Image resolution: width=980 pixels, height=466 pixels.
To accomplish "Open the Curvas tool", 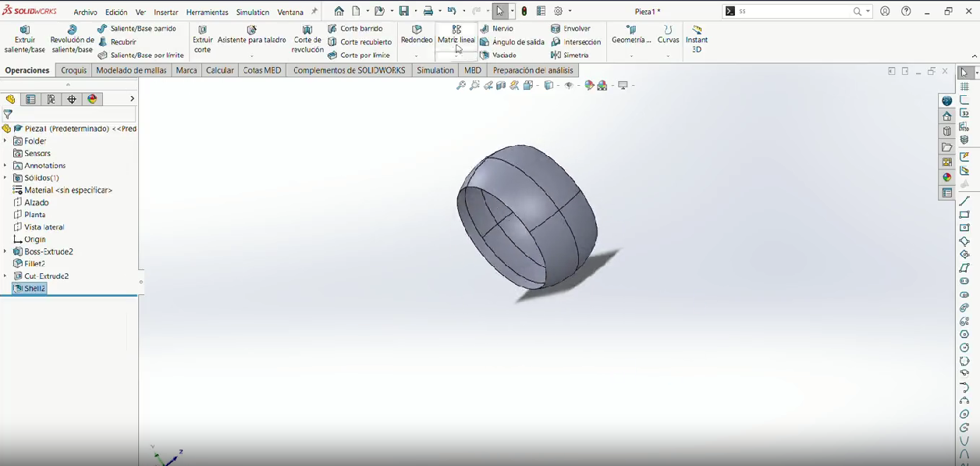I will [668, 35].
